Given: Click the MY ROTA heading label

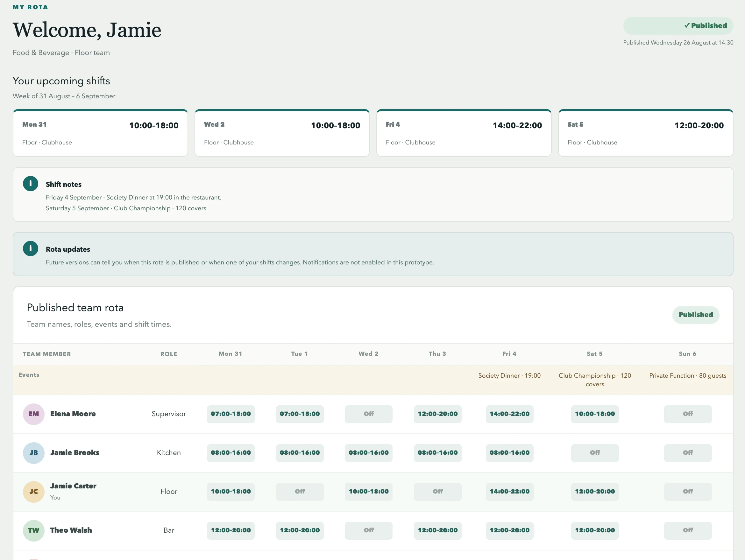Looking at the screenshot, I should [x=30, y=7].
